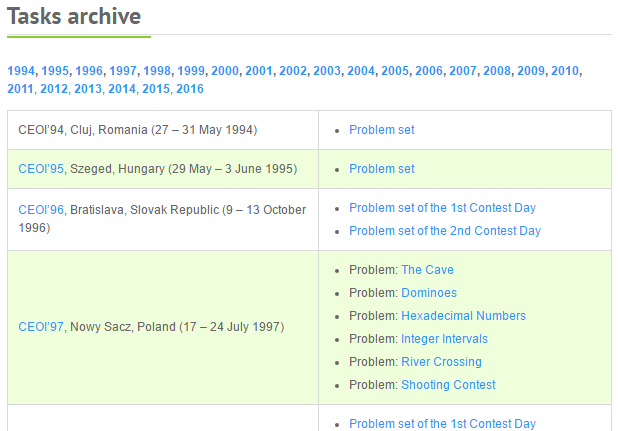View the Dominoes problem

pos(429,293)
